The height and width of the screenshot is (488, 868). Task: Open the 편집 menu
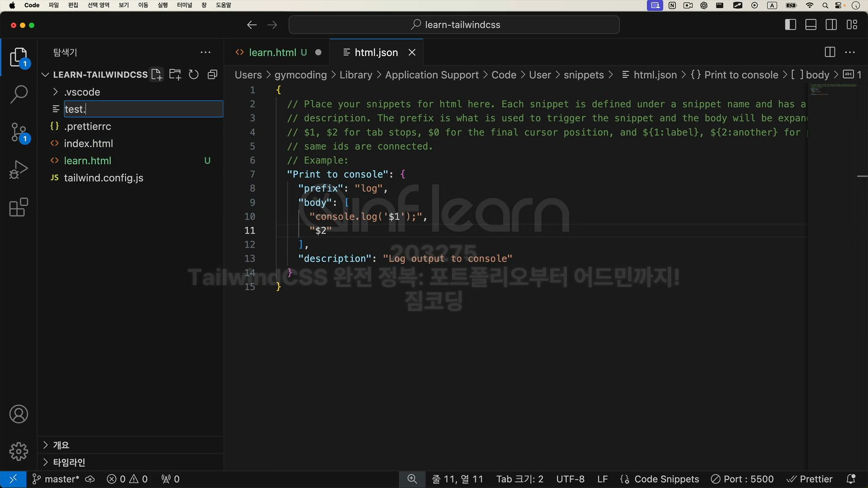[73, 5]
